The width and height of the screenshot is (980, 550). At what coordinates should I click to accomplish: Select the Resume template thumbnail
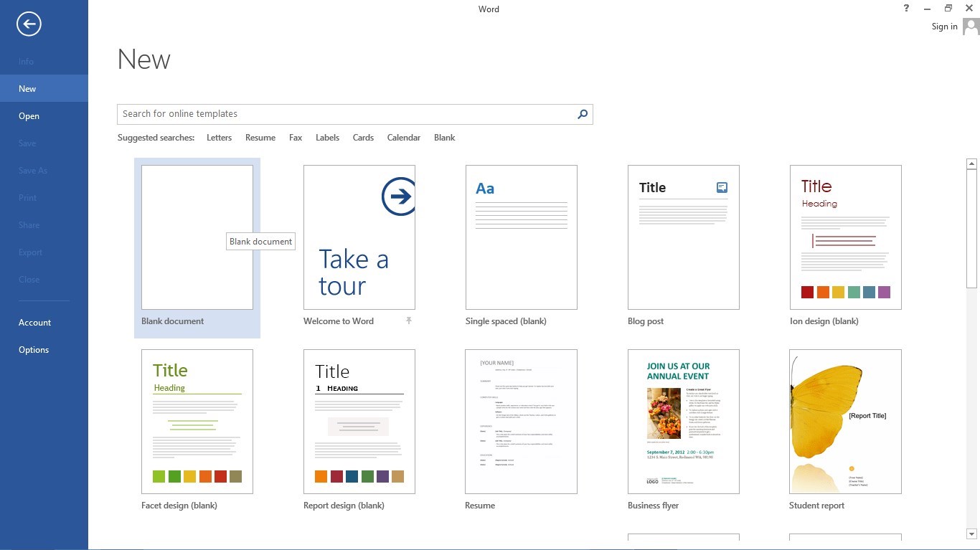pyautogui.click(x=522, y=422)
